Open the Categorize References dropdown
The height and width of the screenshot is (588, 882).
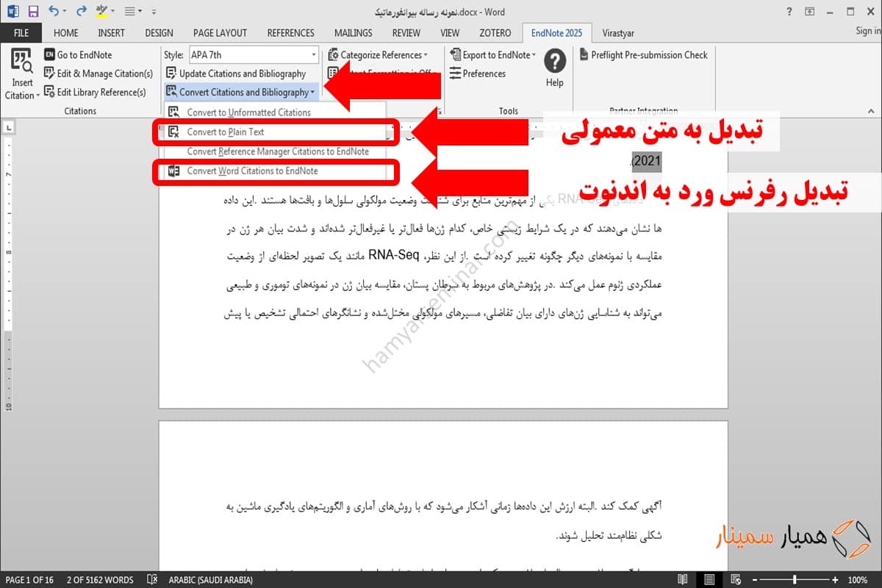point(378,55)
